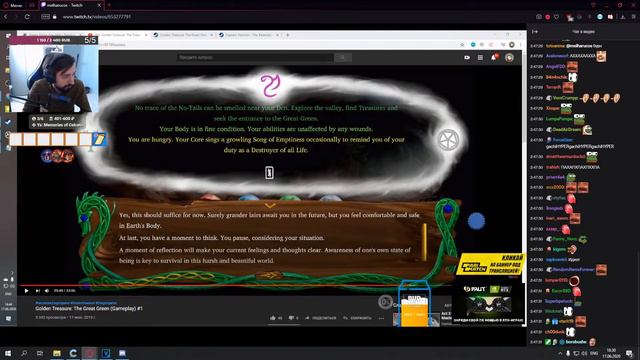Close the Twitch browser tab

point(99,5)
